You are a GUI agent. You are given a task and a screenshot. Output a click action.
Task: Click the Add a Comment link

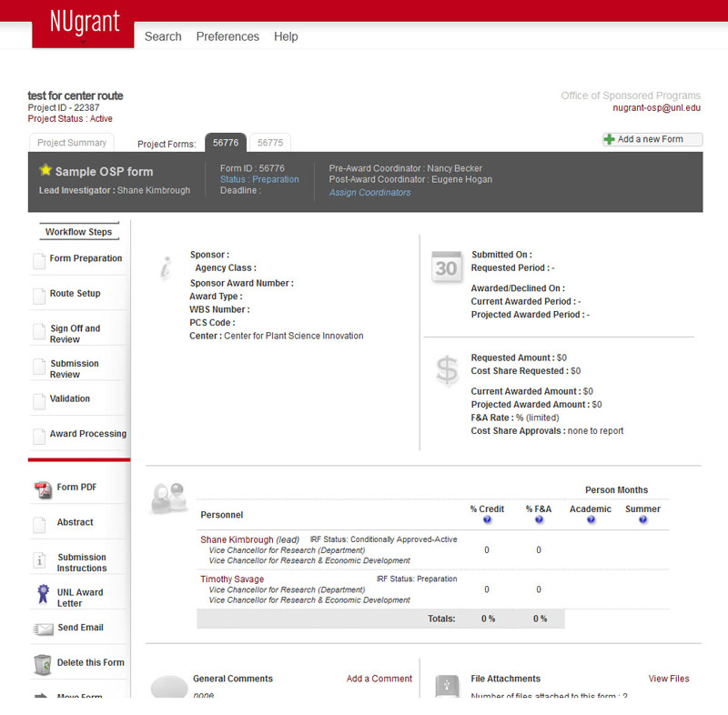(x=379, y=679)
